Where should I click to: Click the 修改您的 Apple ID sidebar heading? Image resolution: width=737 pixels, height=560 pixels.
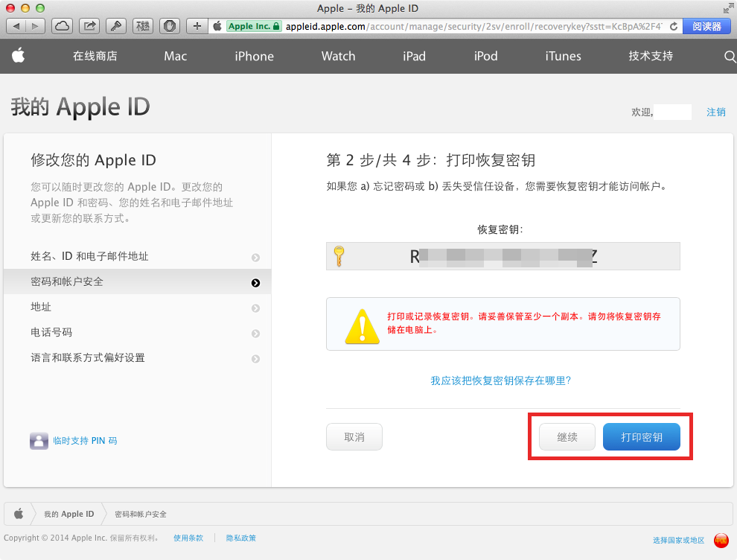click(93, 160)
